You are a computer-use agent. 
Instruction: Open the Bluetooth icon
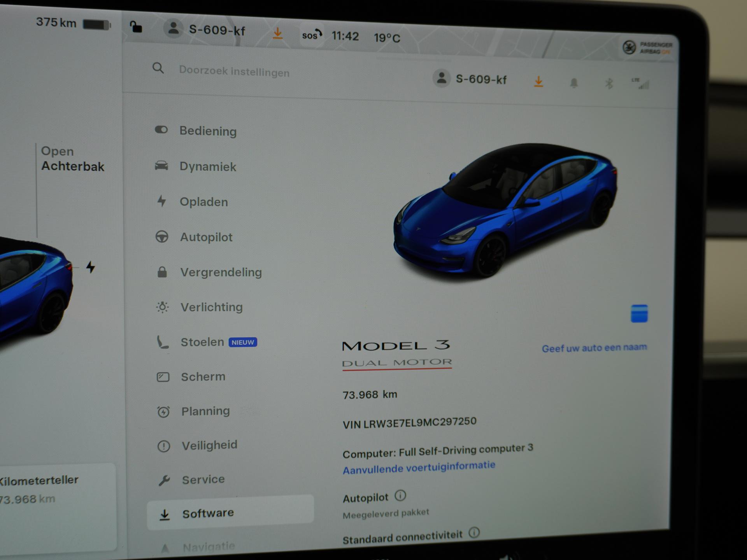(x=609, y=83)
